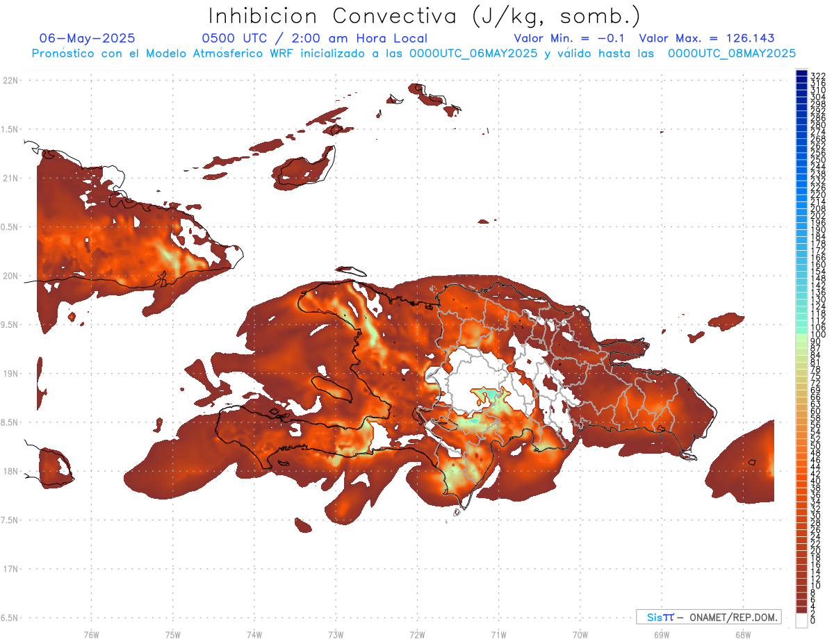Click the 75W longitude label

click(173, 634)
